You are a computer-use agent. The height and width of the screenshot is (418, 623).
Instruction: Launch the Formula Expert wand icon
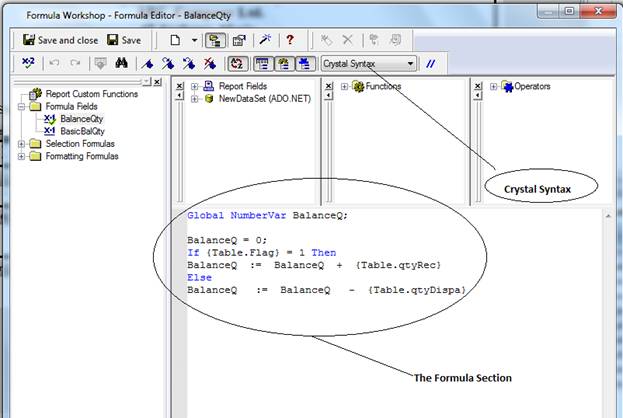pos(265,39)
